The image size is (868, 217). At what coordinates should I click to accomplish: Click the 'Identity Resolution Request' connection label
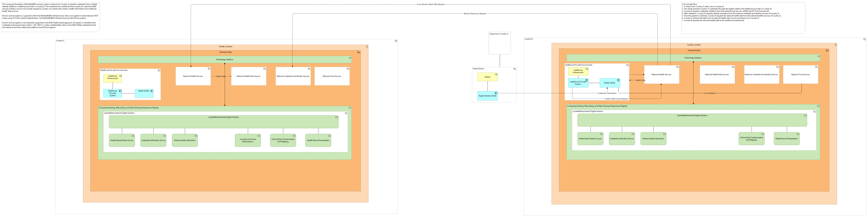pos(475,14)
